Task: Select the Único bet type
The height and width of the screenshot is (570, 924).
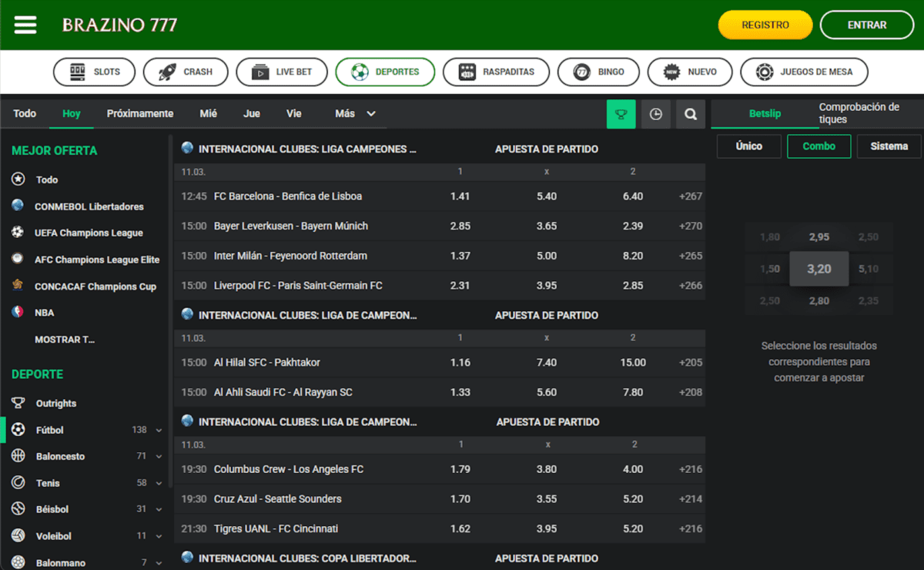Action: 748,146
